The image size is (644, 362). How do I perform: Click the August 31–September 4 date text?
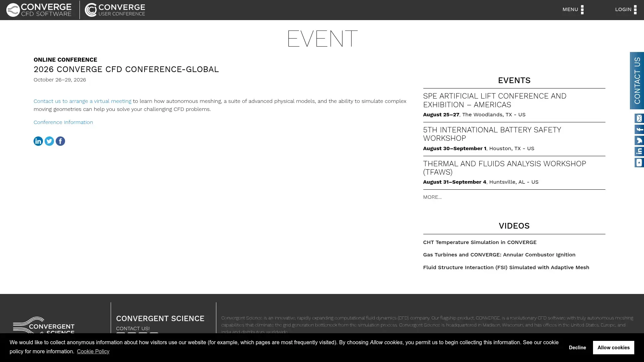pos(454,182)
